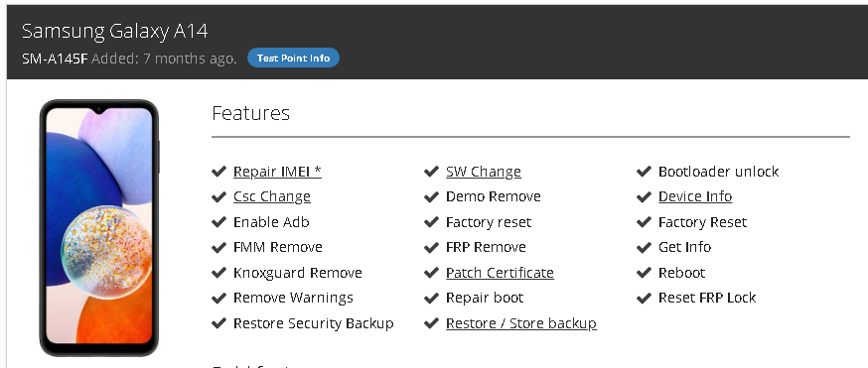
Task: Click the checkmark next to FMM Remove
Action: click(x=219, y=247)
